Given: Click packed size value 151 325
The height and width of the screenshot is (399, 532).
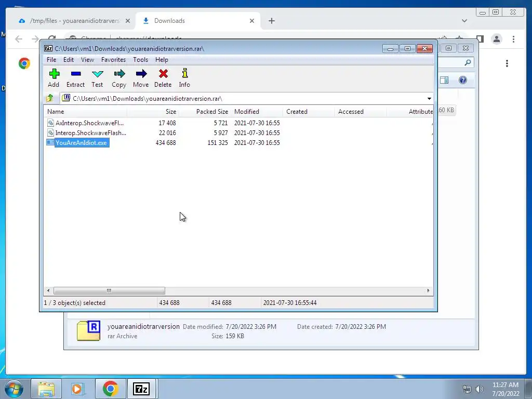Looking at the screenshot, I should click(x=218, y=143).
